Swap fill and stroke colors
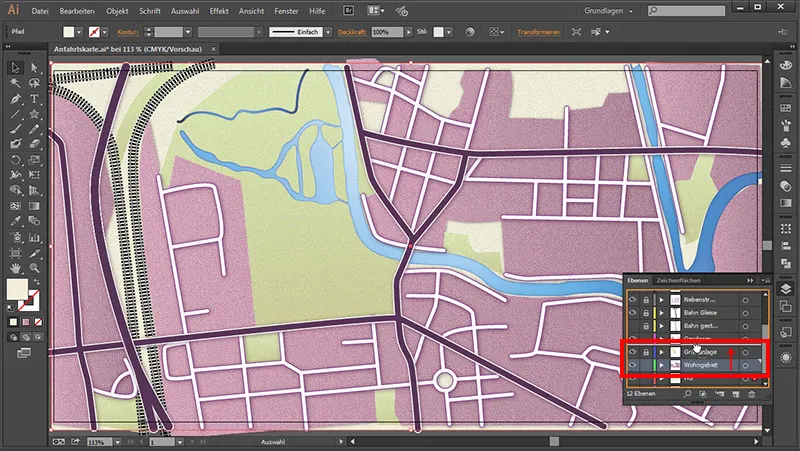 (x=37, y=282)
